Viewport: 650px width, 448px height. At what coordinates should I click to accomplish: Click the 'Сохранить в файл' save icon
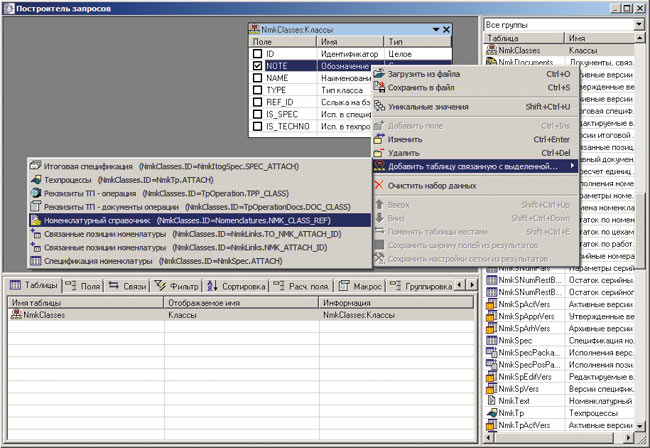click(x=379, y=87)
